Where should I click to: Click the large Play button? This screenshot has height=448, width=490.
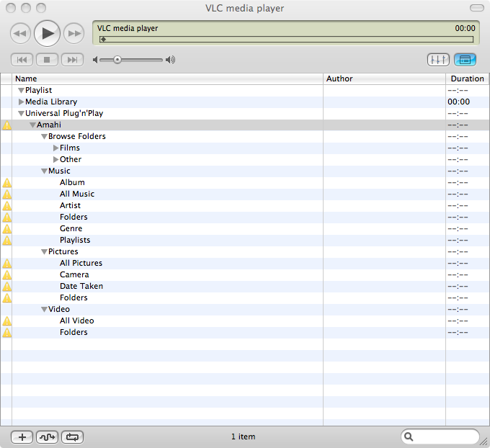click(47, 33)
